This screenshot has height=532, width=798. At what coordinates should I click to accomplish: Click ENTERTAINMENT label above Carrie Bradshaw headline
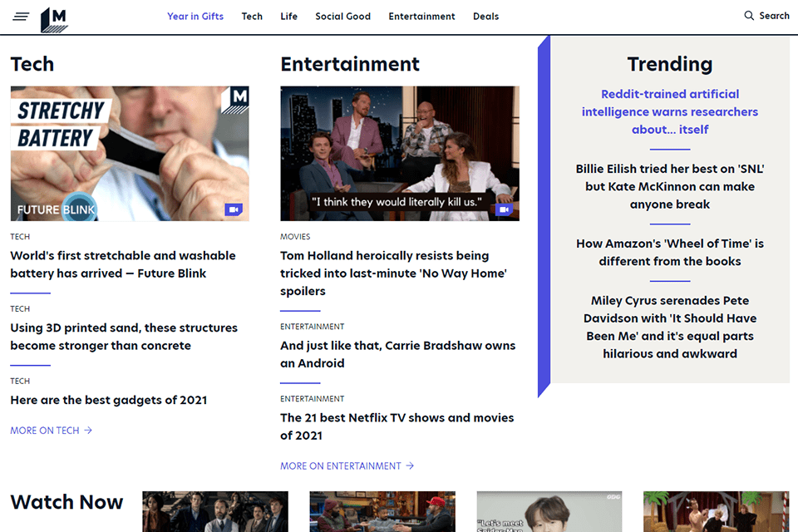pos(312,327)
